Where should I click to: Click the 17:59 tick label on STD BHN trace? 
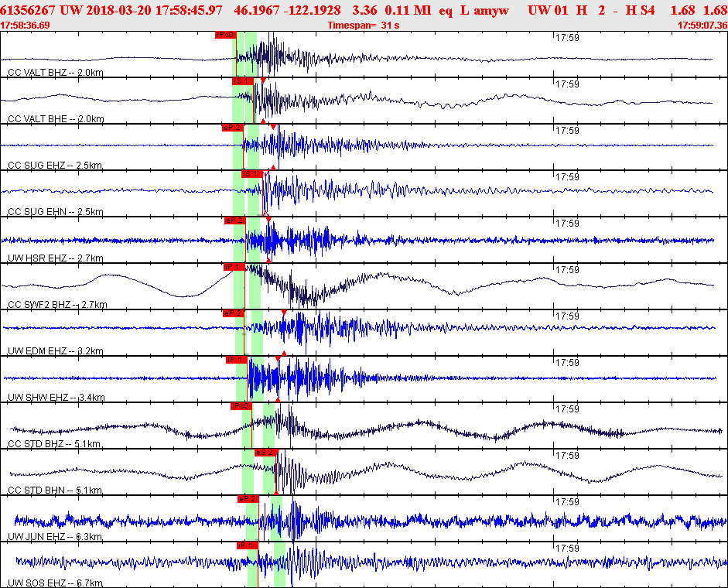[567, 456]
